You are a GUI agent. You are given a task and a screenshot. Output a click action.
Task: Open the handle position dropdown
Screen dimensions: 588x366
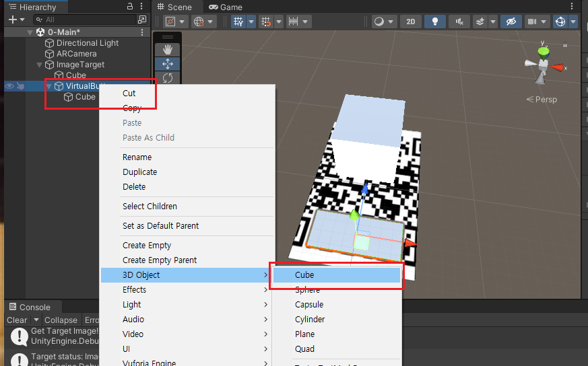pos(183,22)
